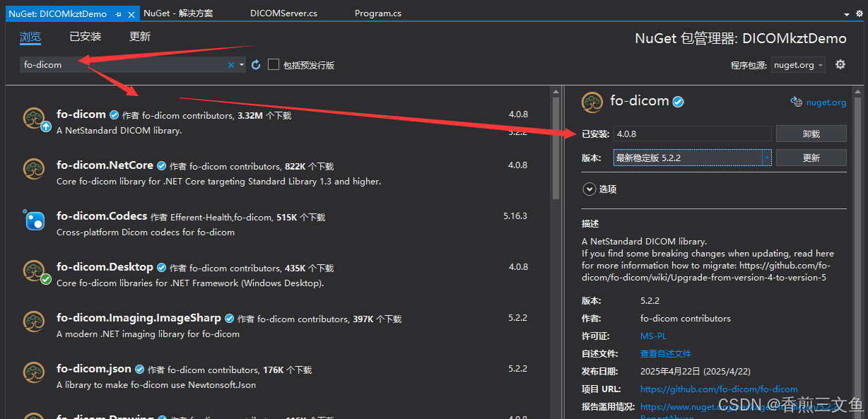Open the Program.cs document tab
The width and height of the screenshot is (868, 419).
tap(377, 13)
